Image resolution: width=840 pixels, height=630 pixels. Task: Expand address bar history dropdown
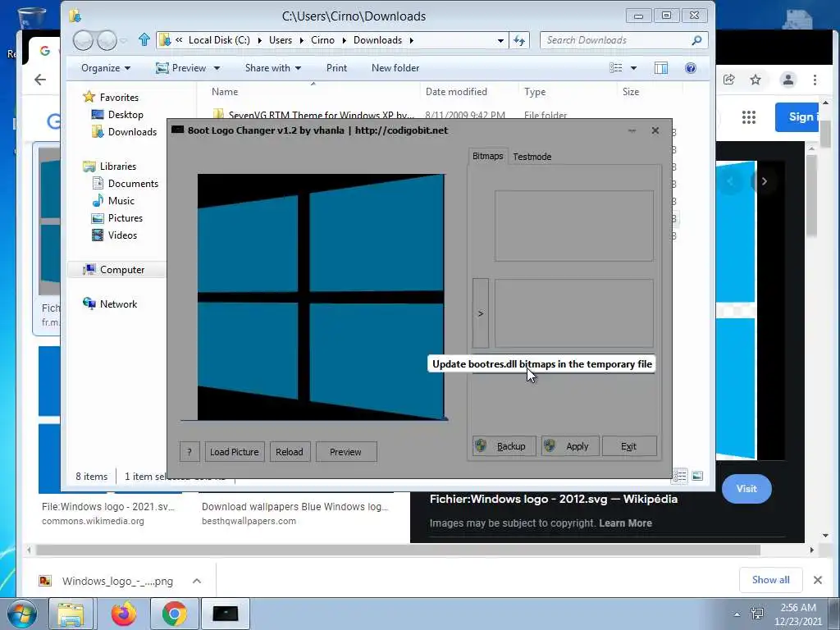[500, 40]
